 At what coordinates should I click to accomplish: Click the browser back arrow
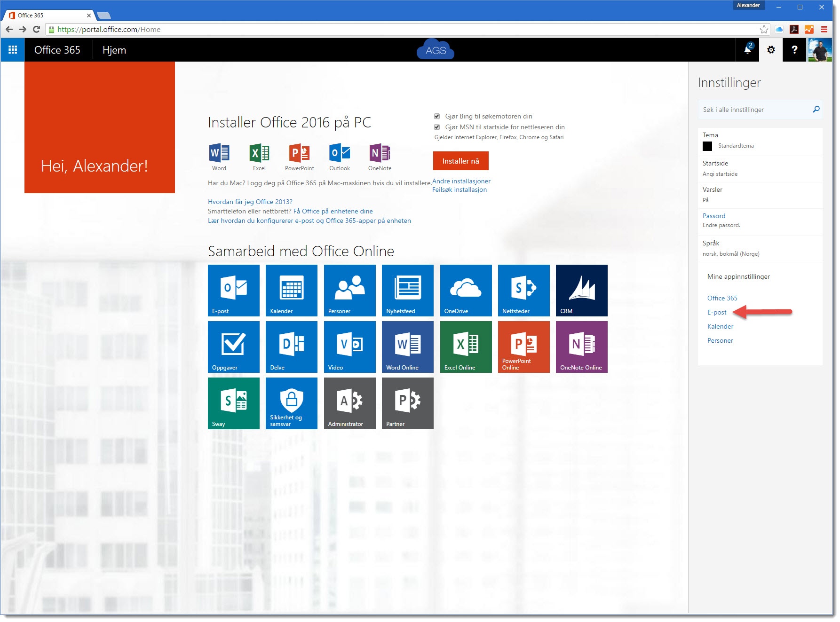click(9, 29)
